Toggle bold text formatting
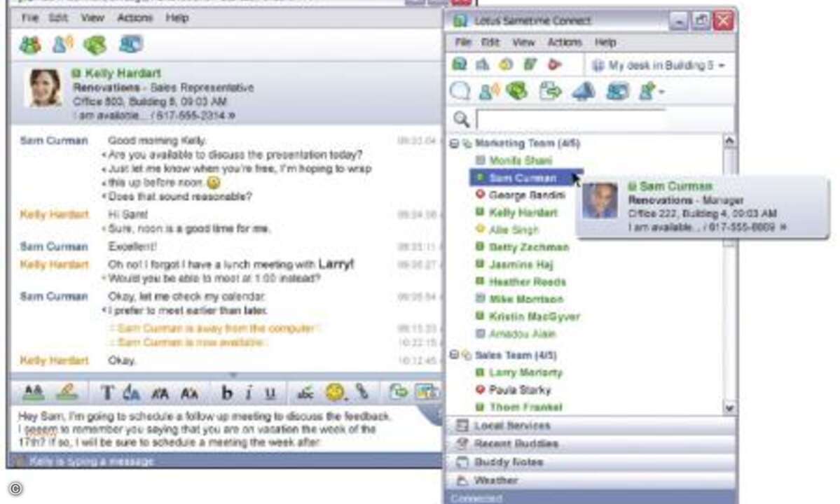The height and width of the screenshot is (504, 840). (226, 393)
